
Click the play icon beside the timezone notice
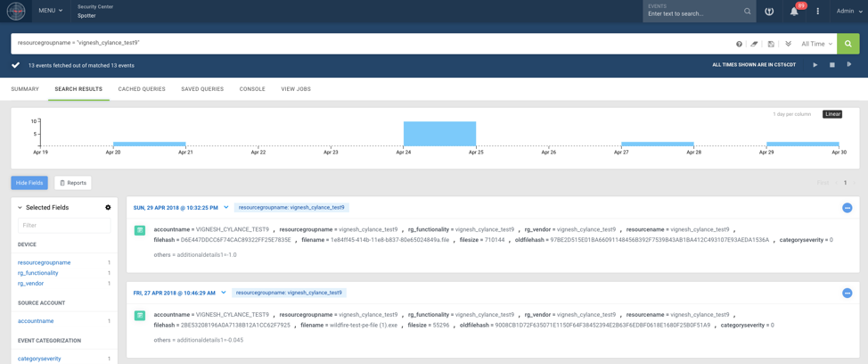[815, 65]
